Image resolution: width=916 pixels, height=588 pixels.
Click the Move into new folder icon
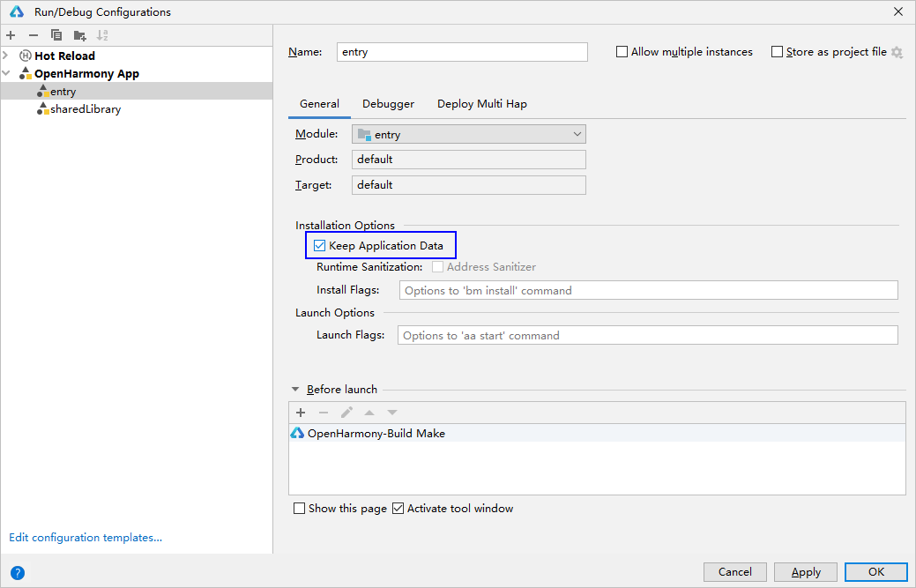click(80, 35)
